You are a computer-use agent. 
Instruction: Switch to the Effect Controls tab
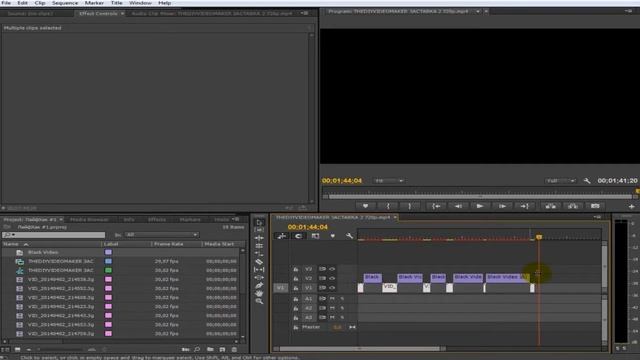pos(98,13)
